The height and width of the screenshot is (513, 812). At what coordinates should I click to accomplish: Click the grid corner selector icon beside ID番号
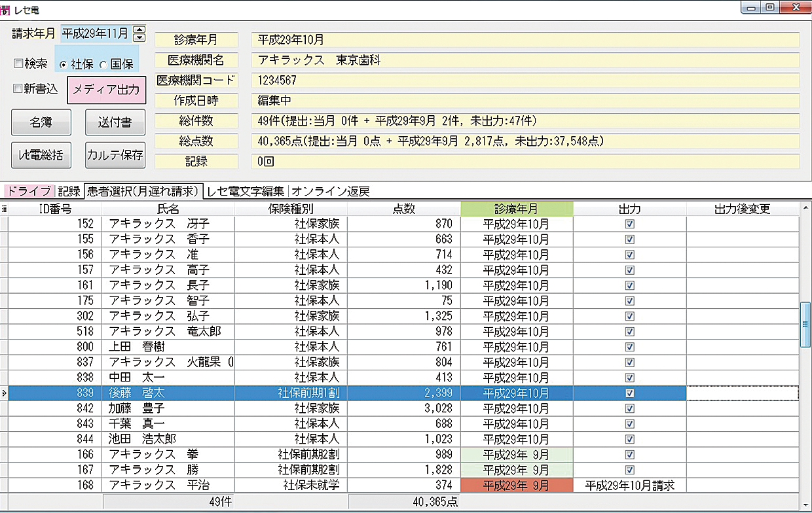point(4,209)
